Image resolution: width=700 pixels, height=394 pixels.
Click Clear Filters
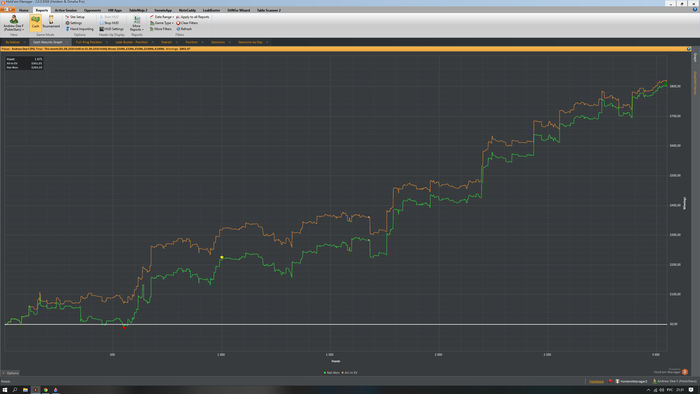[187, 23]
